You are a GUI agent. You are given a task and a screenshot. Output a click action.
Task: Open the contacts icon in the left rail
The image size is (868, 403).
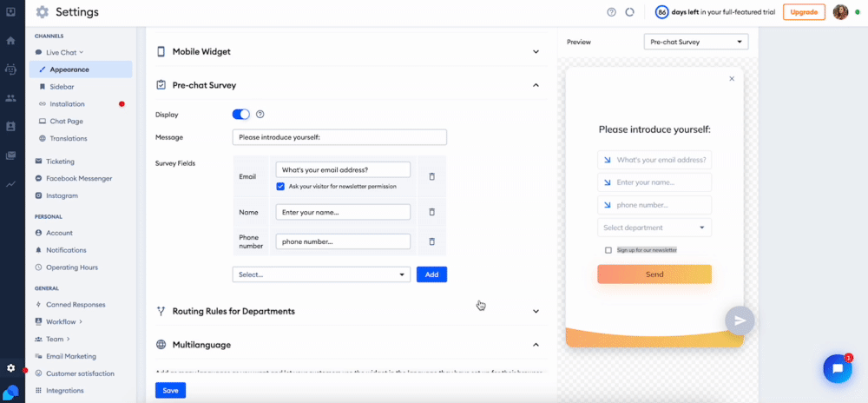(10, 127)
